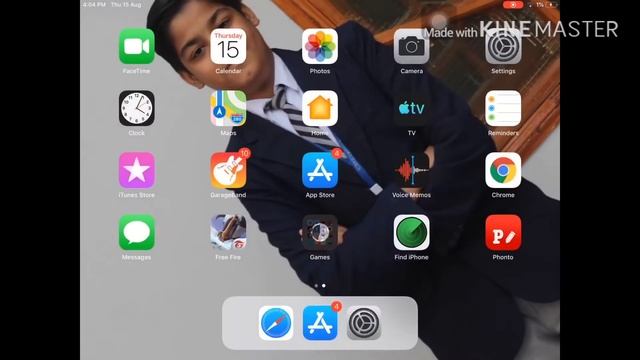Open the Find iPhone app
640x360 pixels.
tap(411, 232)
